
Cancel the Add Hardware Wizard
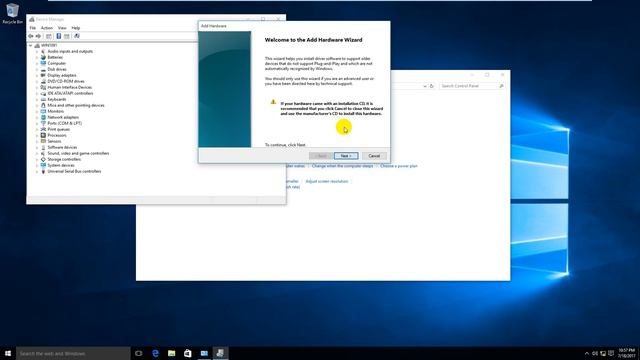click(x=374, y=156)
